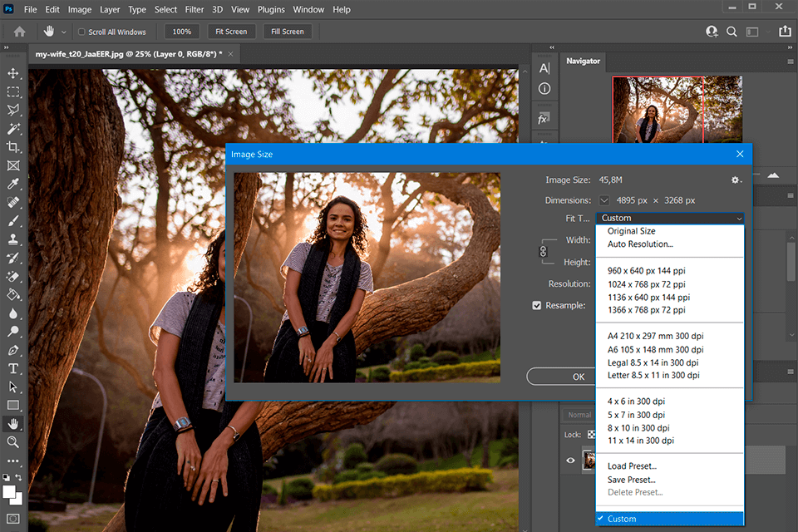This screenshot has width=798, height=532.
Task: Expand the collapsed panel dock arrows
Action: pyautogui.click(x=552, y=47)
